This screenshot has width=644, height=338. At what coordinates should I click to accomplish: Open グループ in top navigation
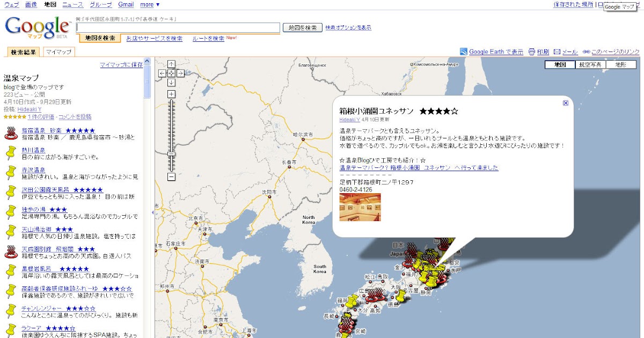tap(101, 4)
